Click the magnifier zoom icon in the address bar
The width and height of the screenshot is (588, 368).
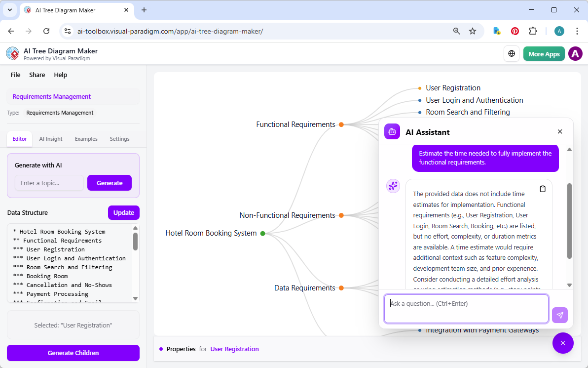pyautogui.click(x=456, y=31)
